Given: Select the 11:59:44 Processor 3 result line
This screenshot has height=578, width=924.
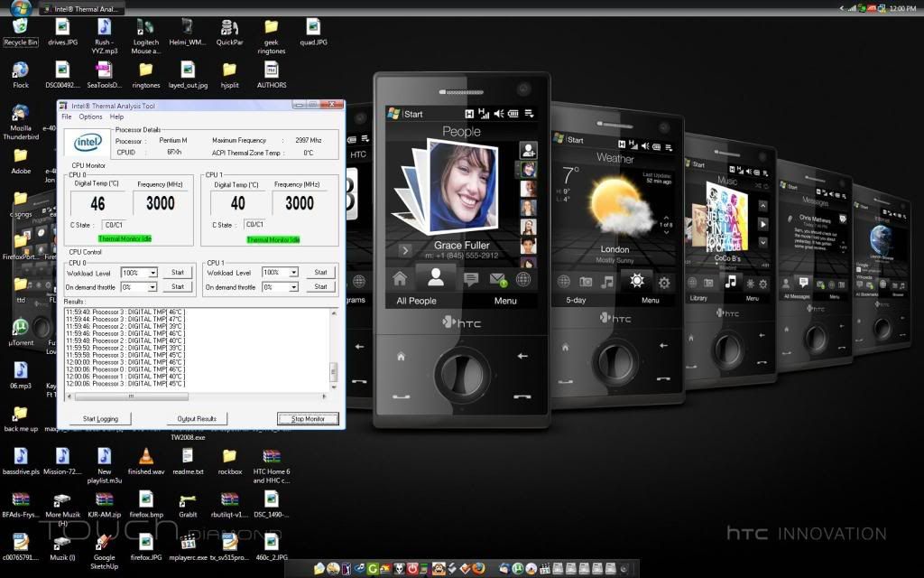Looking at the screenshot, I should click(125, 319).
